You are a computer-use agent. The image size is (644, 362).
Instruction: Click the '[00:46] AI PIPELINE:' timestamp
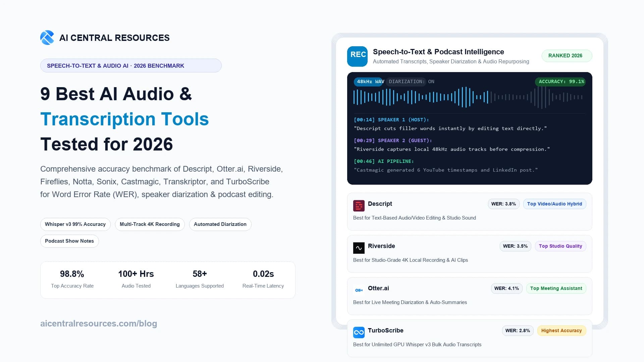384,161
